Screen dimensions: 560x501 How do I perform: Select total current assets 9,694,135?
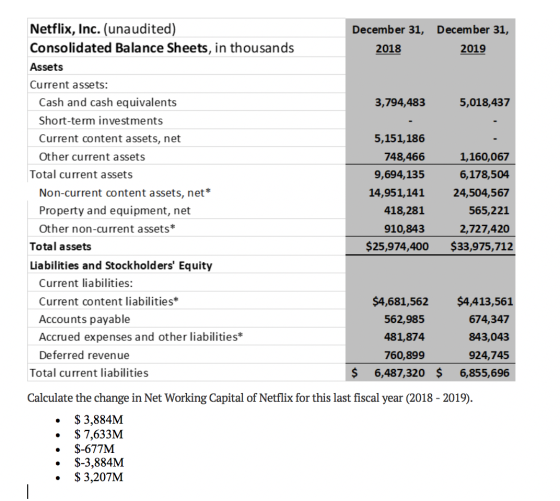400,175
